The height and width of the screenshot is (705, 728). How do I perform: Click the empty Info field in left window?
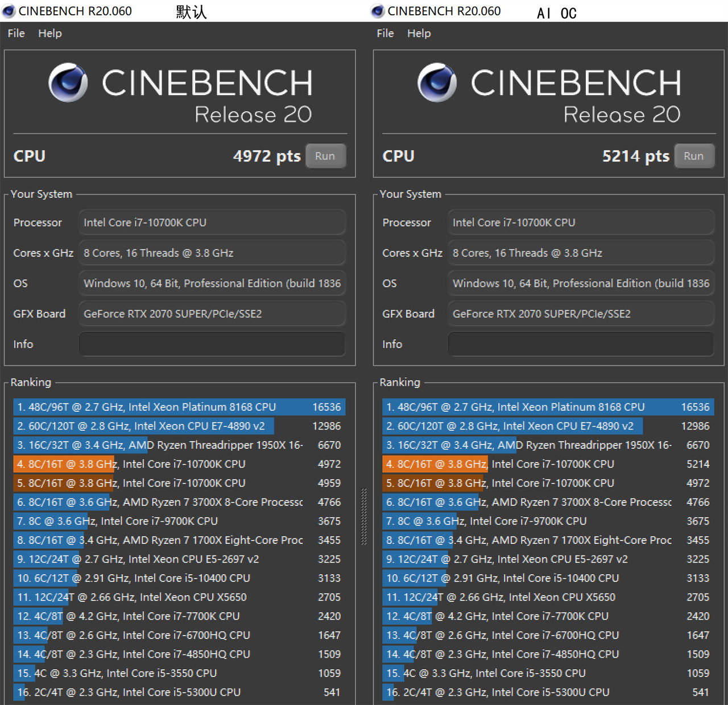[212, 344]
